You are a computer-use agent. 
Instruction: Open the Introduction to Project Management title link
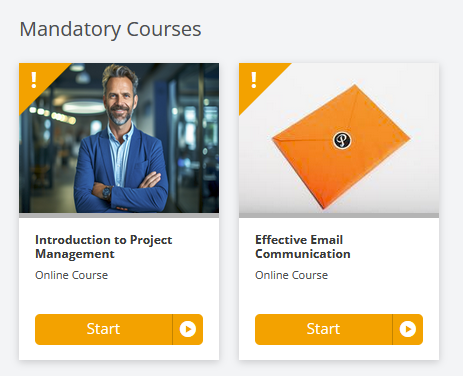pyautogui.click(x=104, y=247)
